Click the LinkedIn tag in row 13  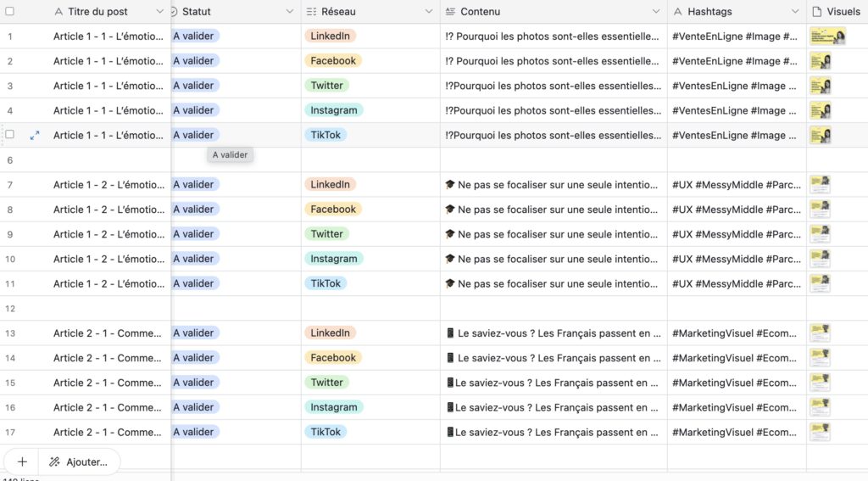pyautogui.click(x=330, y=333)
